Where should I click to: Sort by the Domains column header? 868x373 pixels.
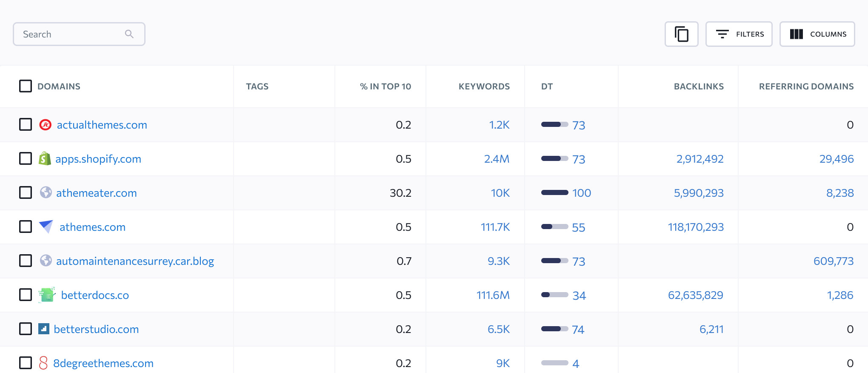pyautogui.click(x=59, y=86)
